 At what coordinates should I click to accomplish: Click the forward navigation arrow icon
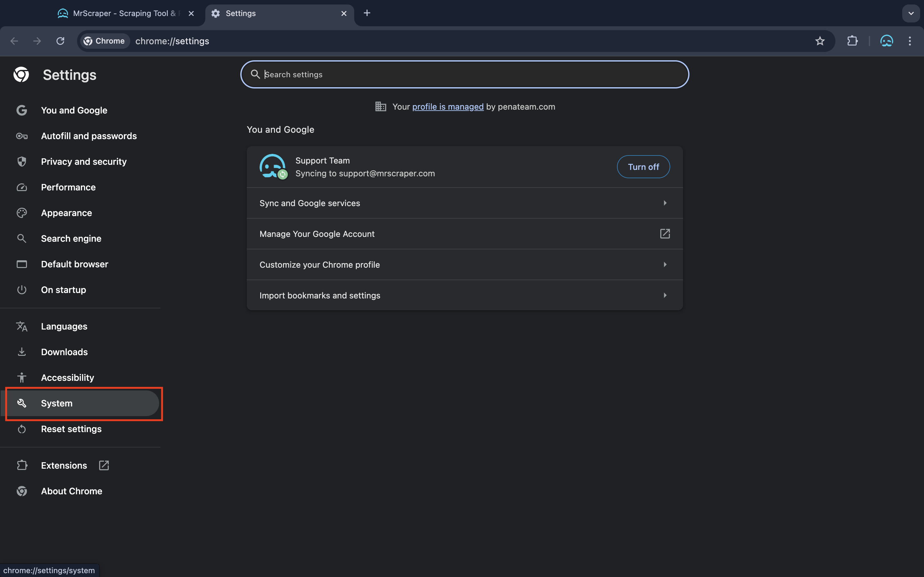pyautogui.click(x=37, y=40)
